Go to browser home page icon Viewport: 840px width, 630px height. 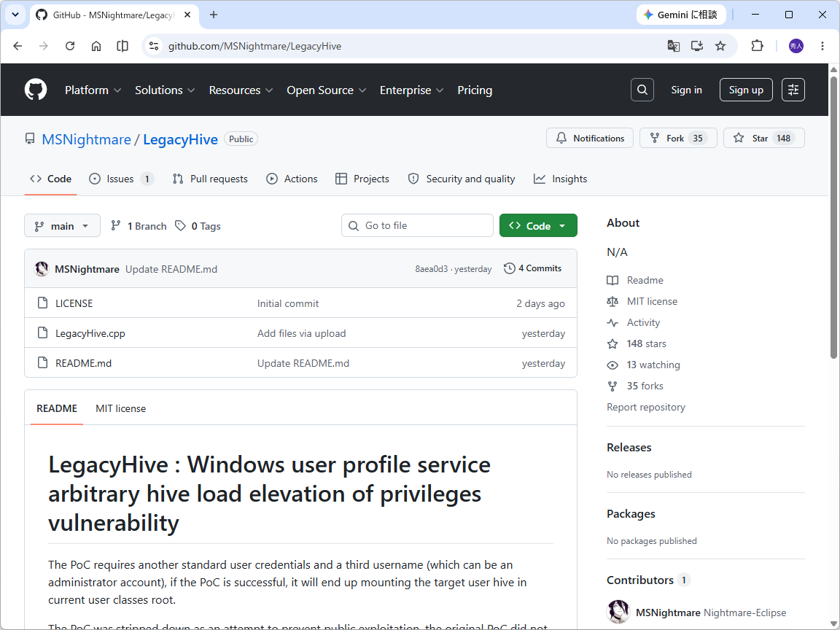96,46
